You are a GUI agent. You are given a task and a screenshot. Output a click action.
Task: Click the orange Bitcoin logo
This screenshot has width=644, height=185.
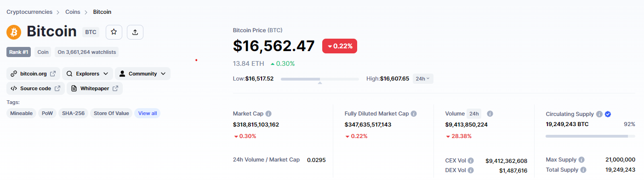(x=14, y=32)
